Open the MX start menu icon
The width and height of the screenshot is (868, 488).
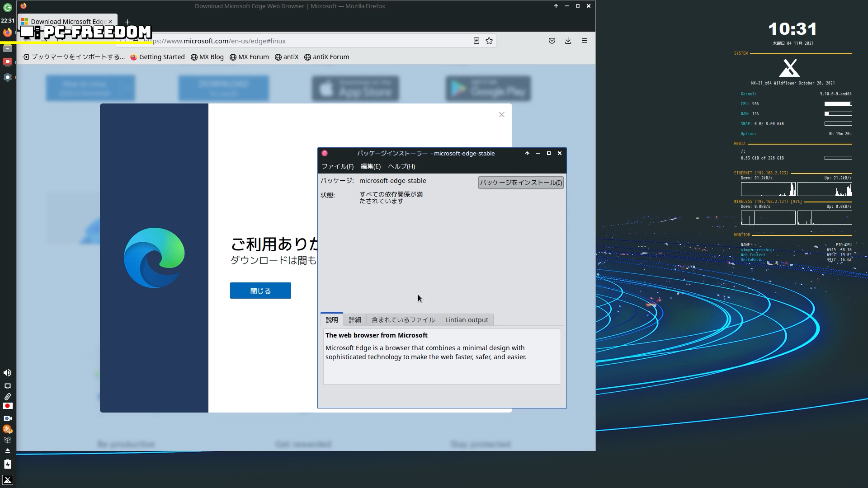coord(7,480)
